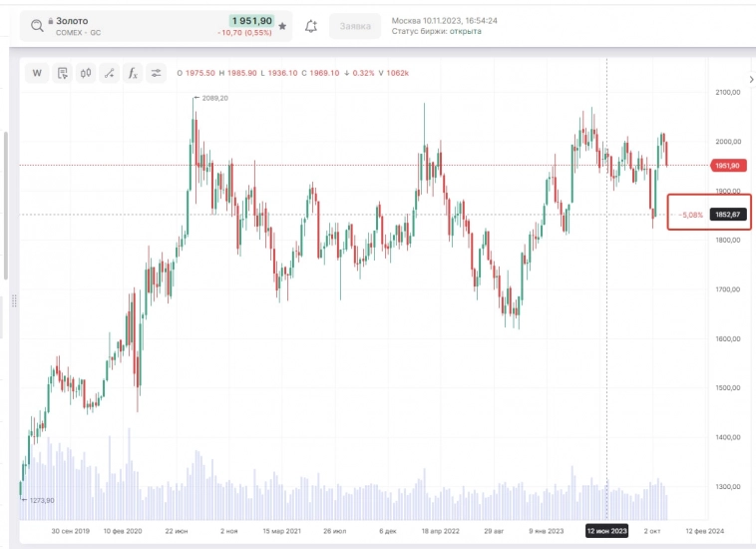Open chart settings sliders icon
Screen dimensions: 756x549
pyautogui.click(x=156, y=73)
